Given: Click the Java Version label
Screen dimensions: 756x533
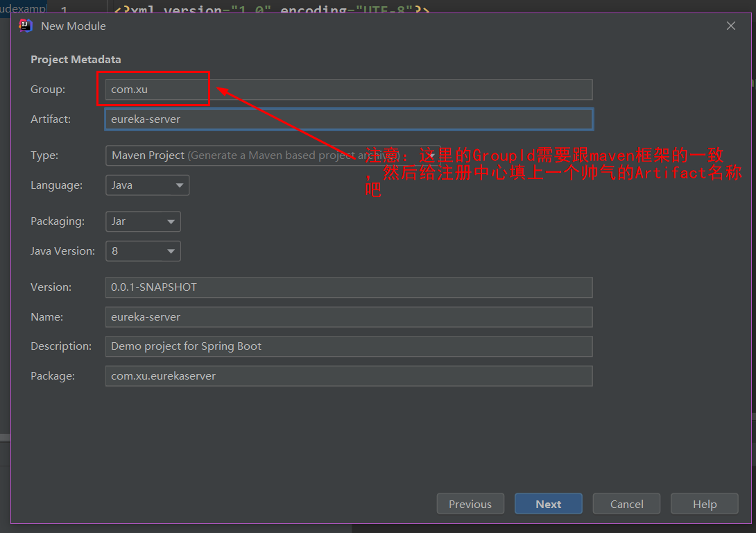Looking at the screenshot, I should tap(62, 251).
